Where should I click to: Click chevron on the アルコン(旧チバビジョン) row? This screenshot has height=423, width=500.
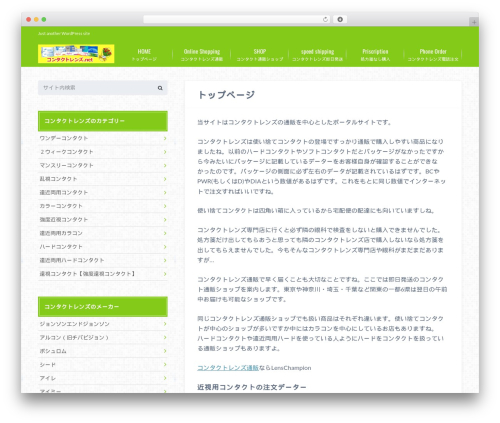[x=165, y=338]
